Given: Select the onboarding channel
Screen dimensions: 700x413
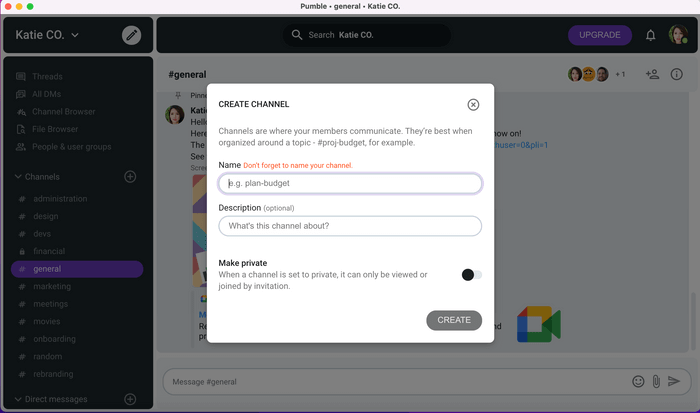Looking at the screenshot, I should coord(77,339).
